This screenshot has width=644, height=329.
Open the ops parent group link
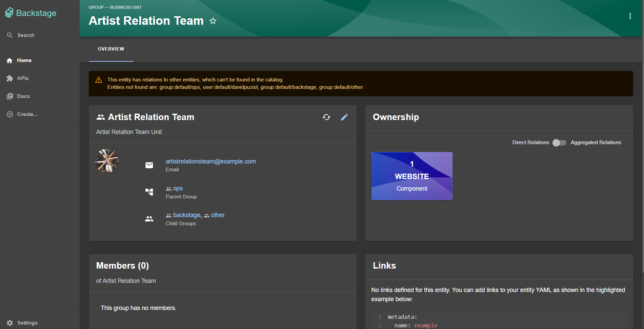(178, 188)
